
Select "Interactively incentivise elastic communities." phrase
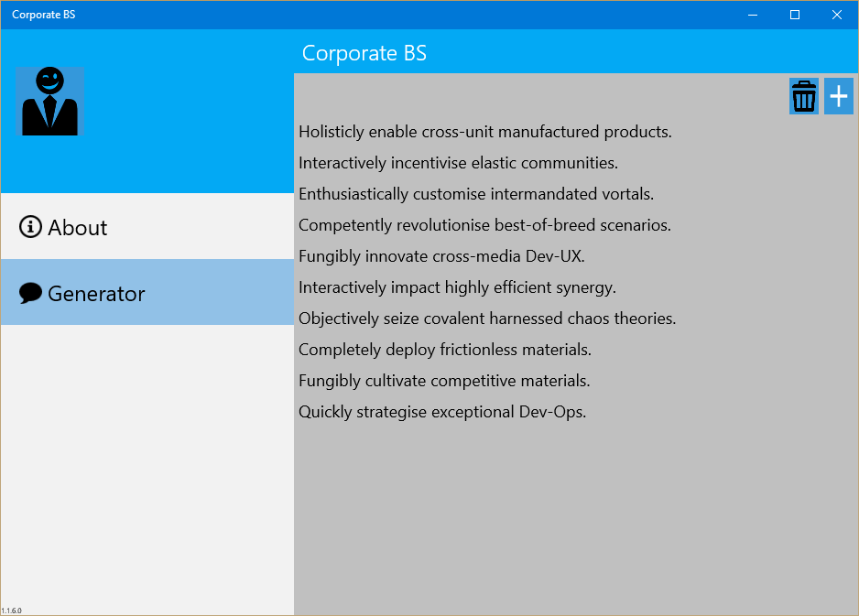pos(458,163)
